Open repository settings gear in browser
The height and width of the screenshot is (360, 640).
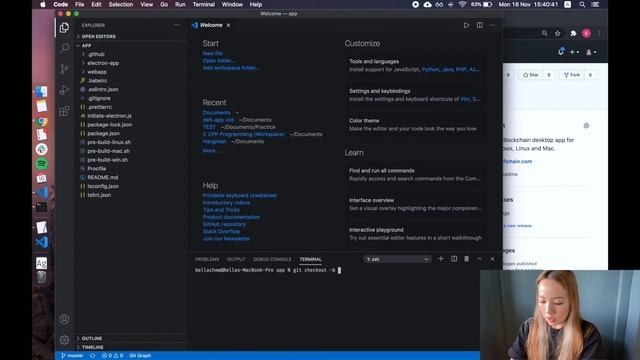(x=586, y=126)
